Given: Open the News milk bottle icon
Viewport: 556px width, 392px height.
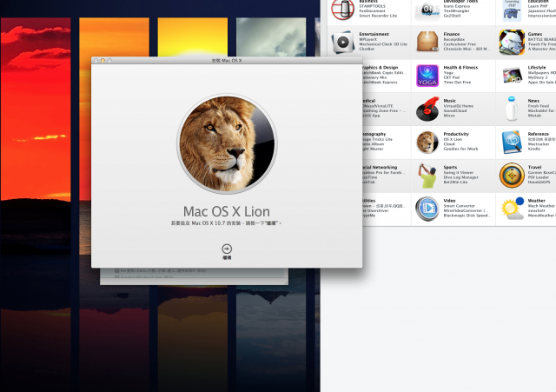Looking at the screenshot, I should pyautogui.click(x=512, y=109).
